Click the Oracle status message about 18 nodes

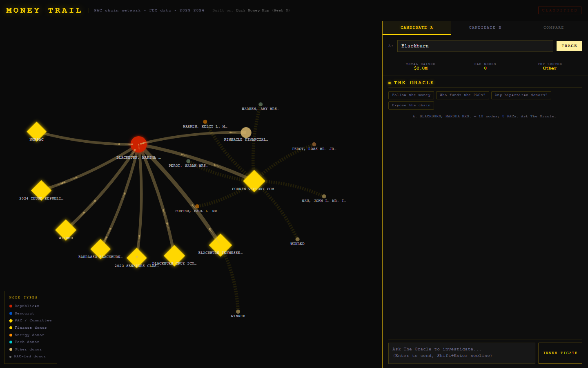pos(484,117)
